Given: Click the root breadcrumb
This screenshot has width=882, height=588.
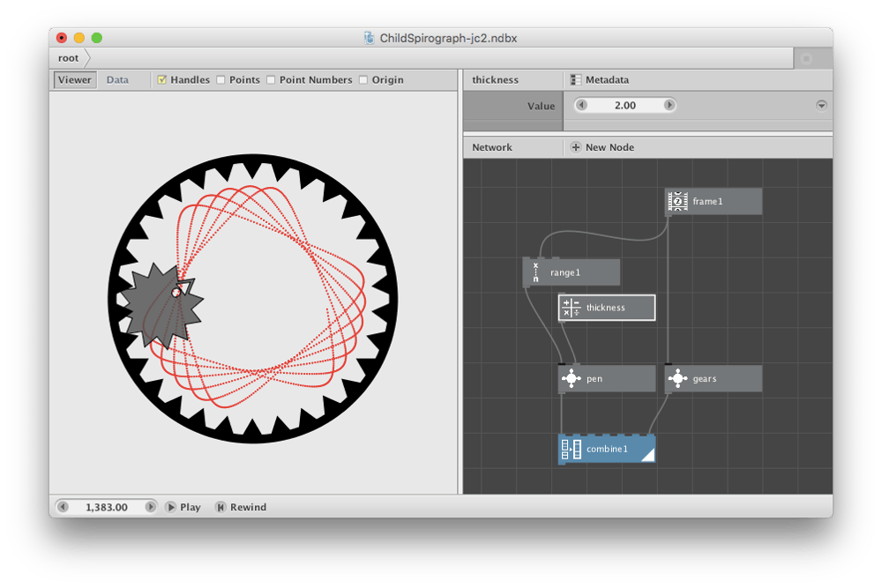Looking at the screenshot, I should pyautogui.click(x=69, y=58).
